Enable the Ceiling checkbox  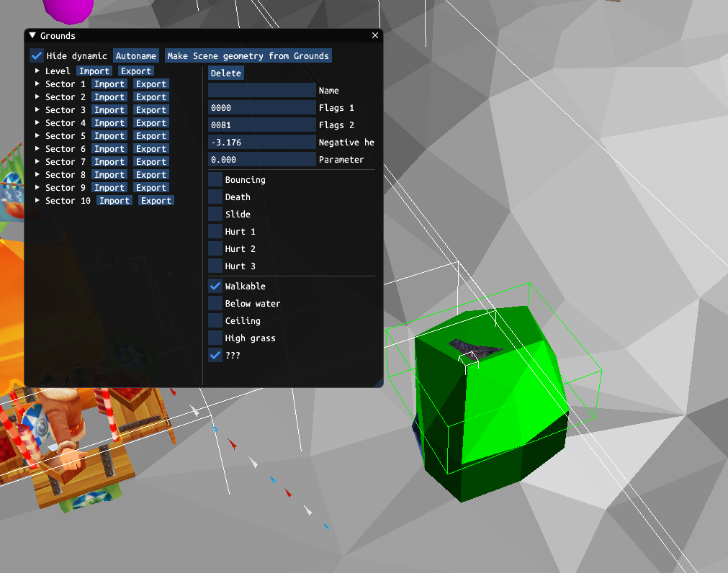(x=215, y=320)
